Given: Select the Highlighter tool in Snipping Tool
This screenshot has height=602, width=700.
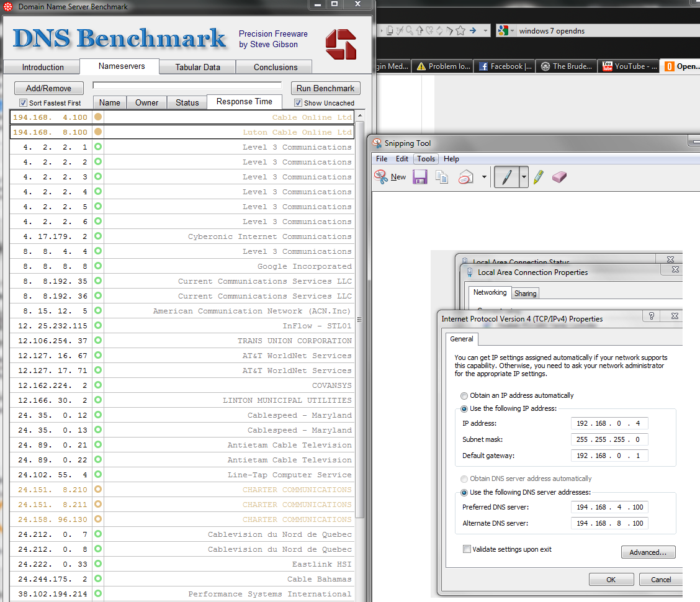Looking at the screenshot, I should pos(539,177).
